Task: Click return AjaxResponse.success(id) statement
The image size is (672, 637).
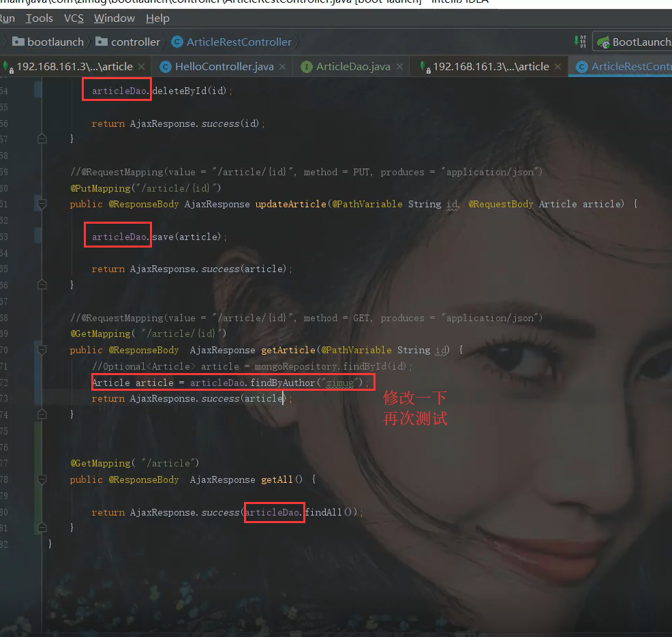Action: (x=179, y=123)
